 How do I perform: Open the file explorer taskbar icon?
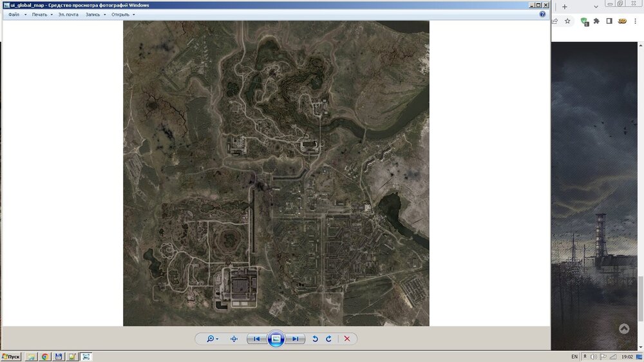31,357
